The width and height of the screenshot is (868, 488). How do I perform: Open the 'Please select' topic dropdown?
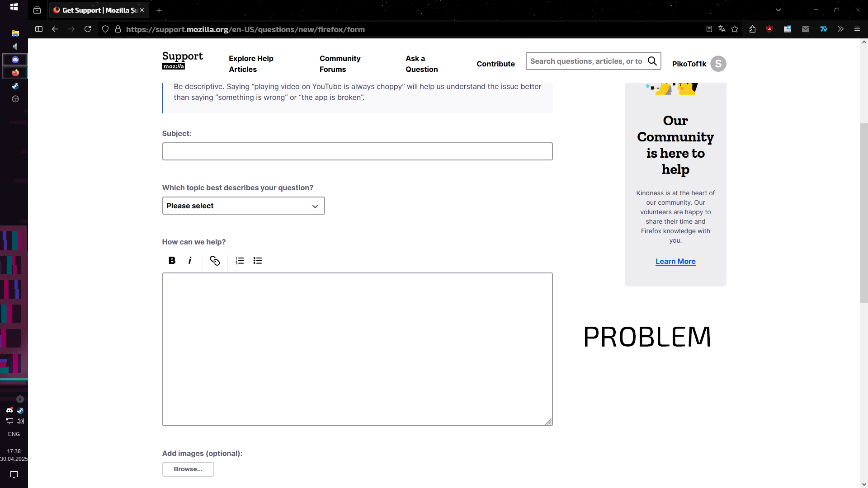click(243, 206)
